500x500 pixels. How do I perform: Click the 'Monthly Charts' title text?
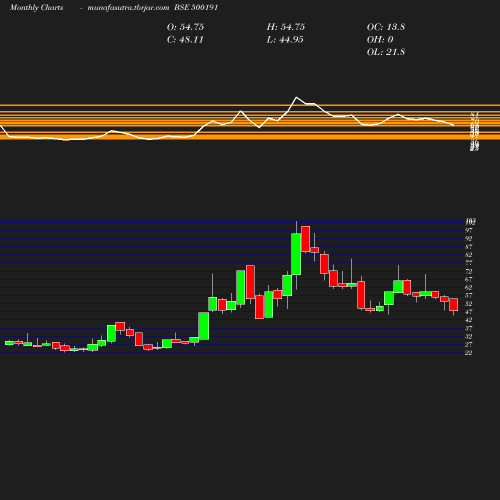[x=37, y=8]
